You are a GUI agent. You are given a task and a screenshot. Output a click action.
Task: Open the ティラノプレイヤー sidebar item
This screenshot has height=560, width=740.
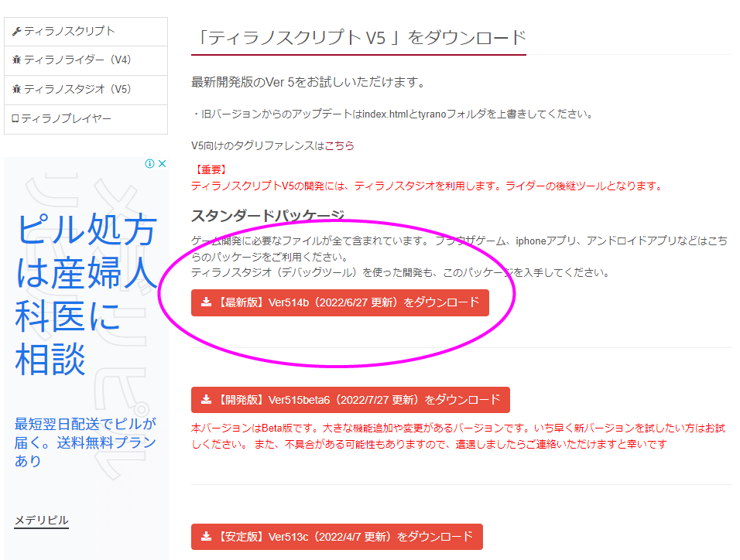point(86,119)
